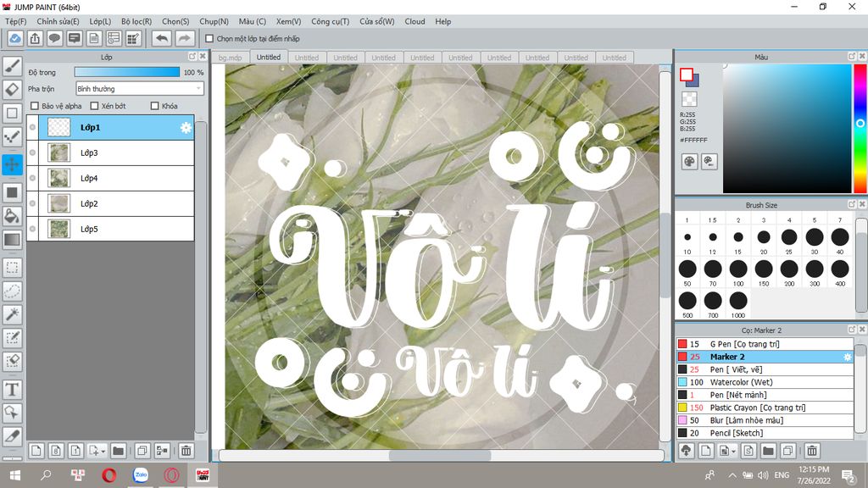Viewport: 868px width, 488px height.
Task: Toggle visibility of layer Lớp2
Action: tap(33, 203)
